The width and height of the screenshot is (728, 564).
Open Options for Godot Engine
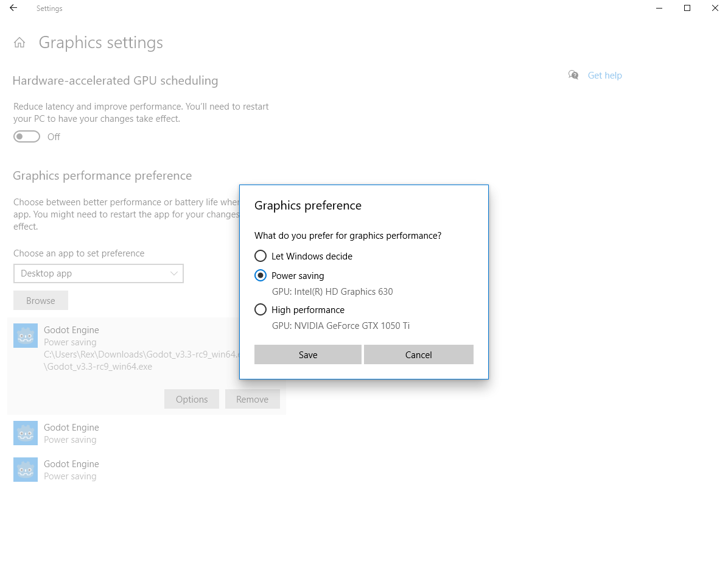pyautogui.click(x=192, y=399)
